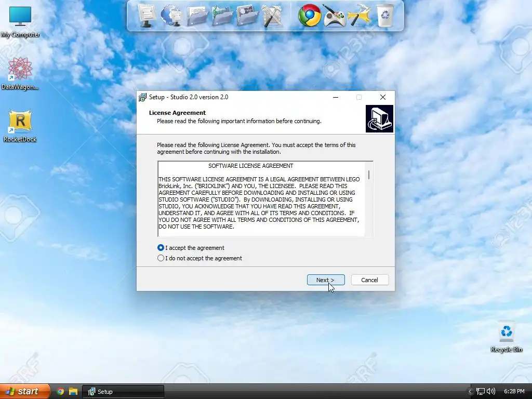Click the 6:28 PM taskbar clock
Viewport: 532px width, 399px height.
[514, 391]
